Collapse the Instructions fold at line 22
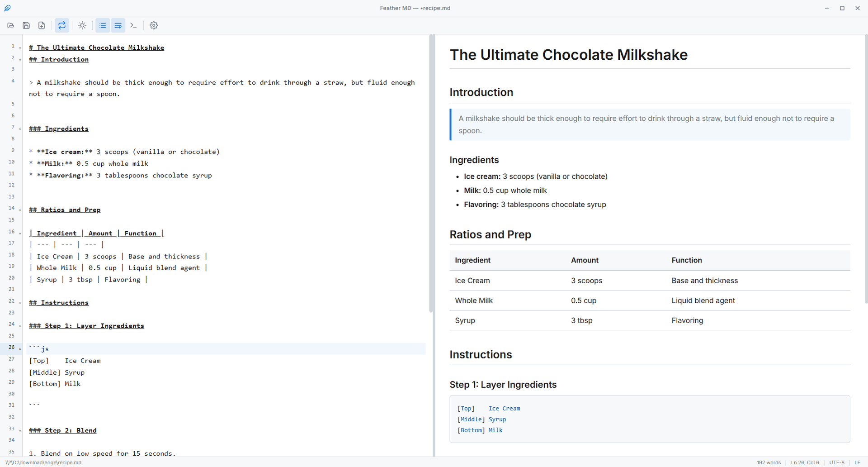The image size is (868, 467). point(20,303)
